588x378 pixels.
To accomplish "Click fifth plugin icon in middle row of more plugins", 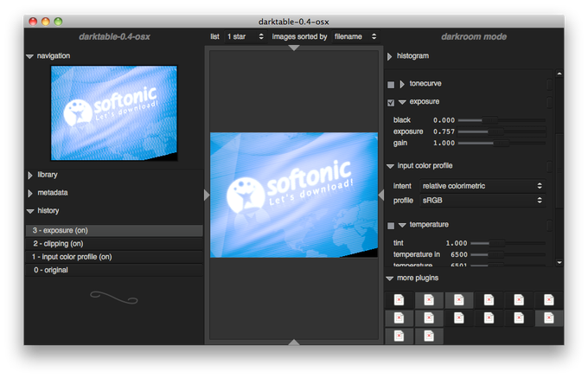I will coord(519,318).
